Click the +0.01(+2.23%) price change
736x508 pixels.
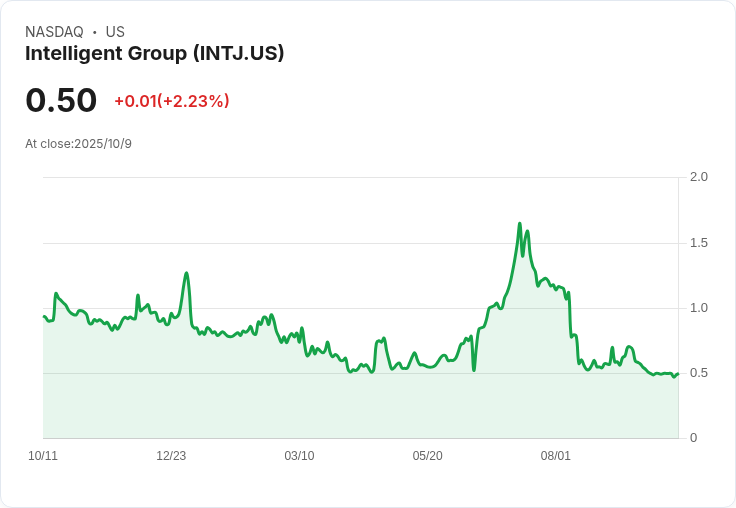[x=172, y=101]
